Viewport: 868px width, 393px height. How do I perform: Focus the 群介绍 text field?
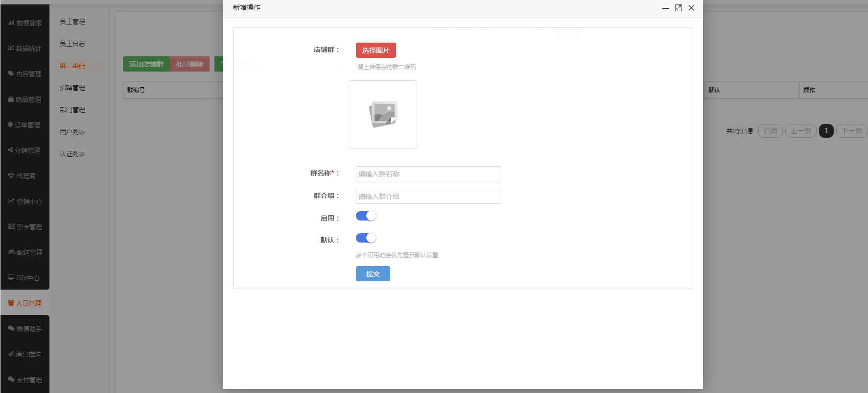pyautogui.click(x=428, y=196)
